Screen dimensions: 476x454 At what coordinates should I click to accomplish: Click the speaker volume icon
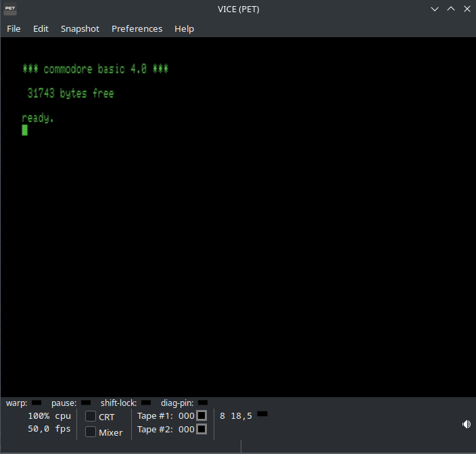pos(466,424)
